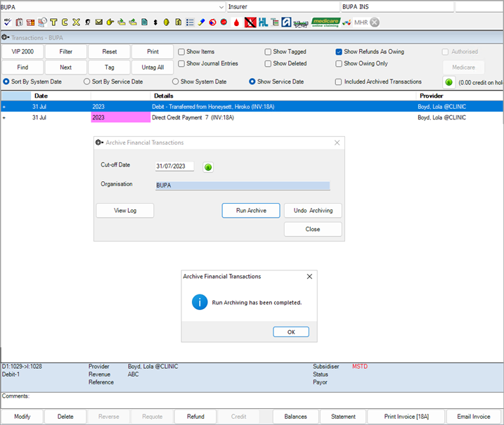Click the VIP 2000 button
504x425 pixels.
(x=22, y=52)
